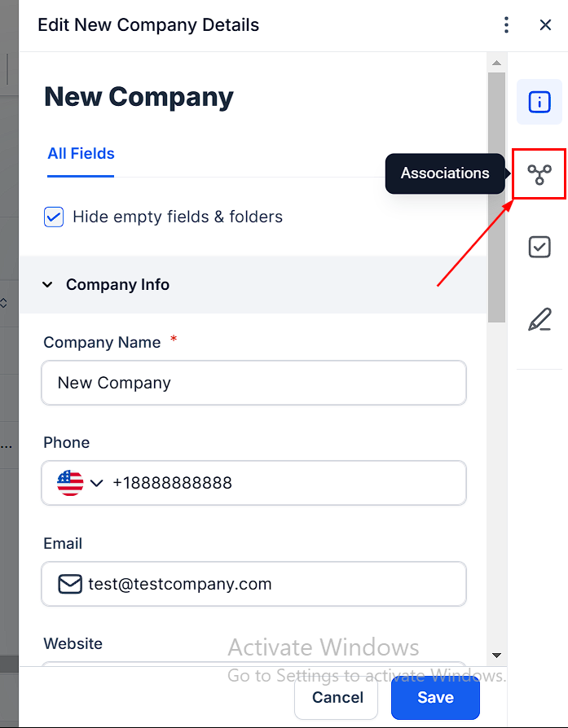Select the details info sidebar icon
This screenshot has height=728, width=568.
coord(539,102)
